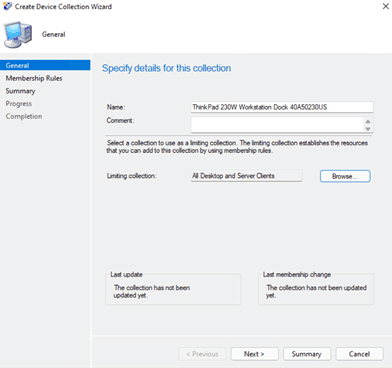Viewport: 392px width, 368px height.
Task: Click the computer icon beside General header
Action: click(x=18, y=35)
